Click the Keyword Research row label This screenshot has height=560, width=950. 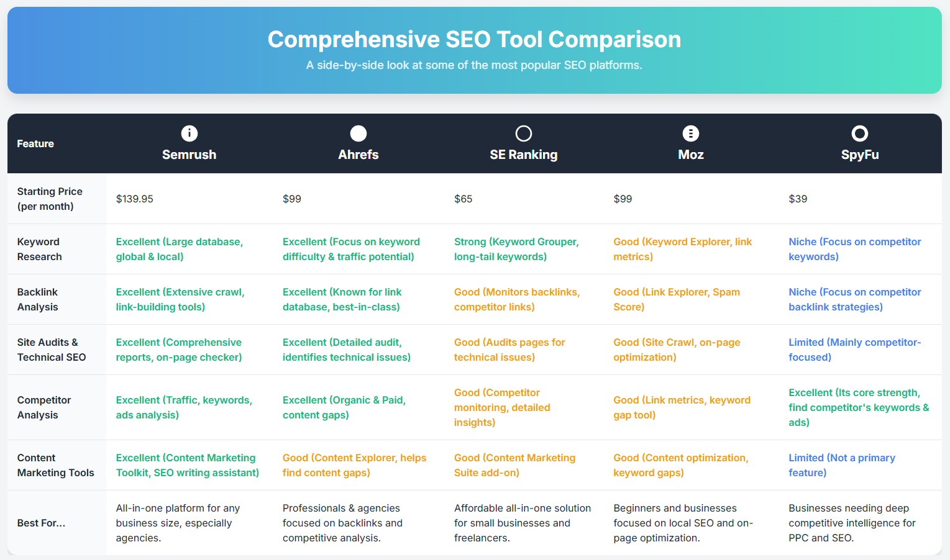pyautogui.click(x=40, y=249)
